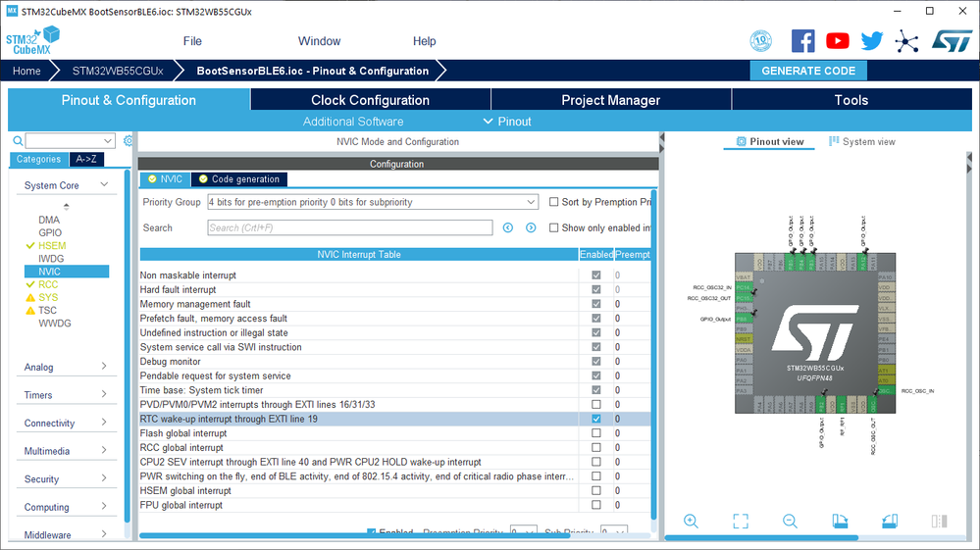Open Additional Software

coord(353,122)
